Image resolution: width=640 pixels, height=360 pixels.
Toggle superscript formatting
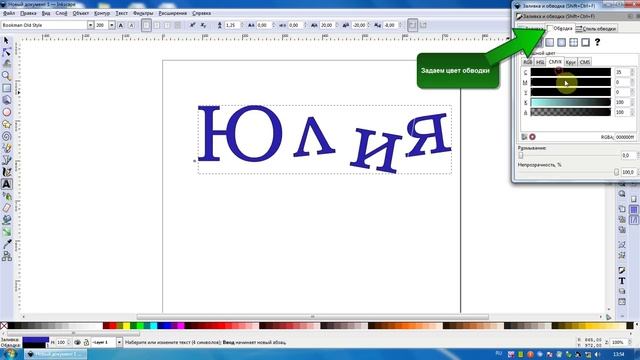[x=193, y=25]
